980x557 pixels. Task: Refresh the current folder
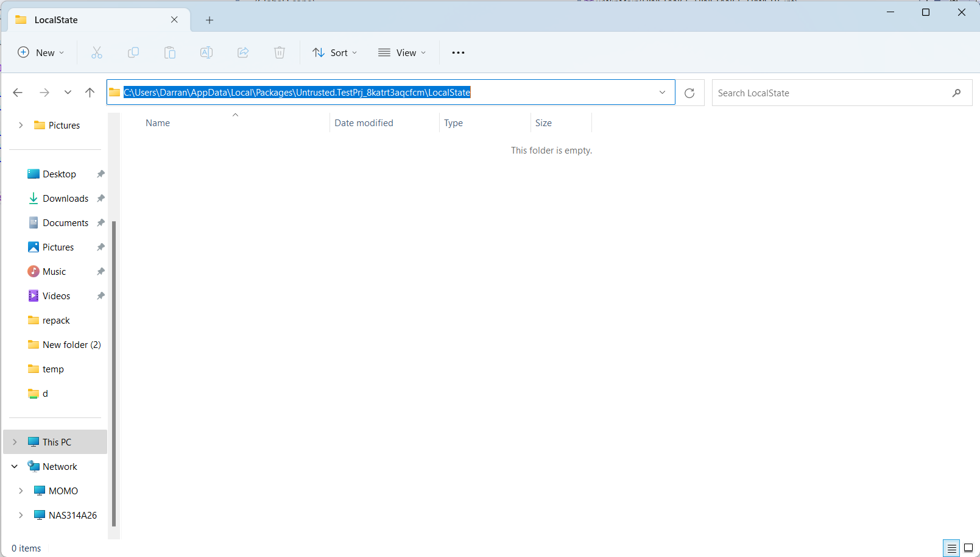(x=689, y=93)
